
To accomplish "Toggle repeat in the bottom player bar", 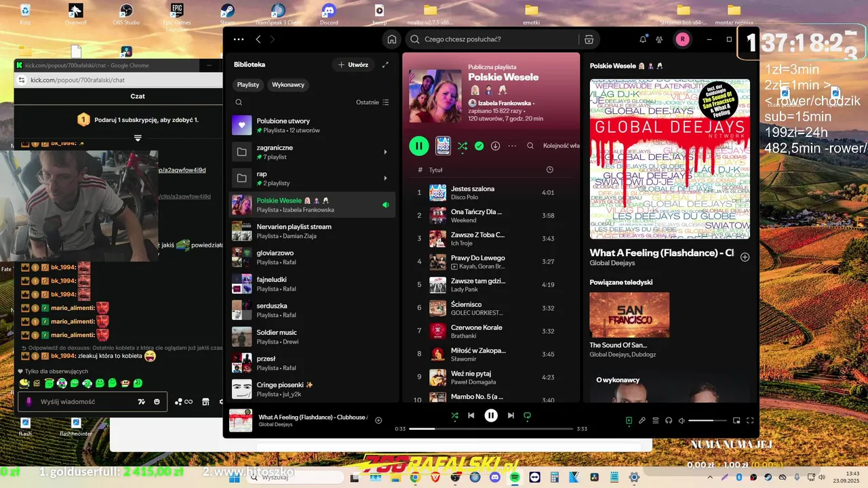I will click(527, 415).
